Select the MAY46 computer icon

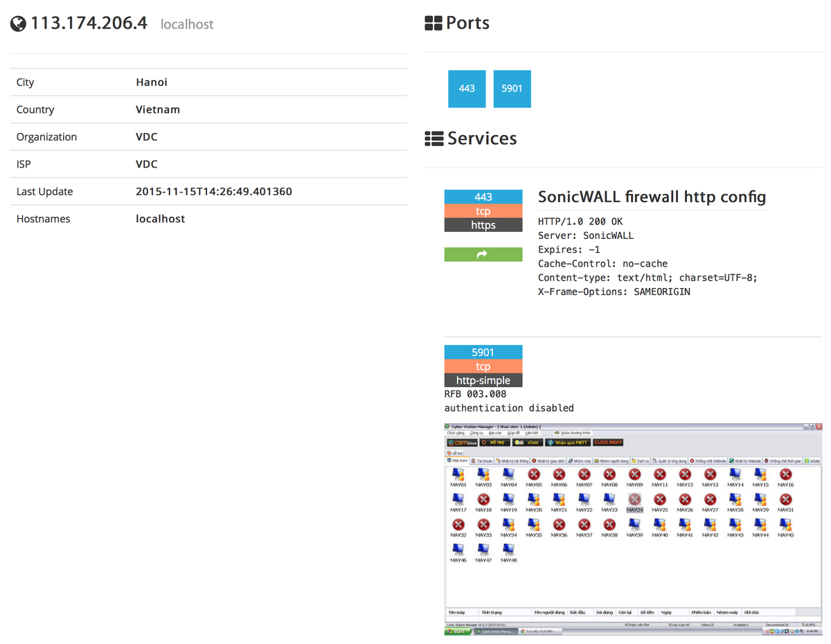pyautogui.click(x=458, y=549)
